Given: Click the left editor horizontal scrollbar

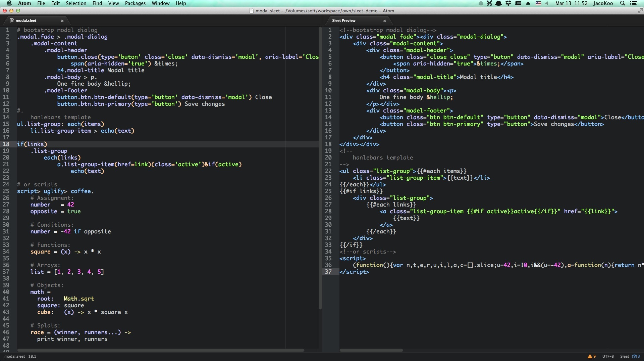Looking at the screenshot, I should click(161, 350).
